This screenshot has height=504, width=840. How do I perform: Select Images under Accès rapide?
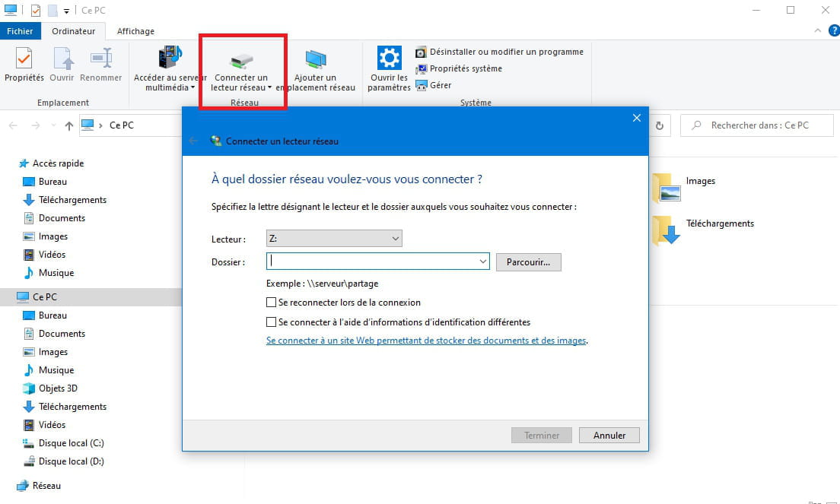click(x=46, y=236)
